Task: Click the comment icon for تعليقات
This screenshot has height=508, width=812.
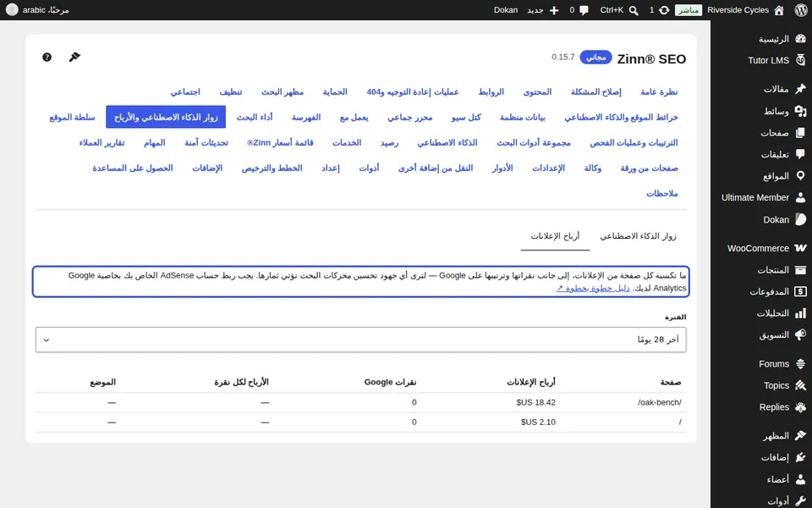Action: point(800,154)
